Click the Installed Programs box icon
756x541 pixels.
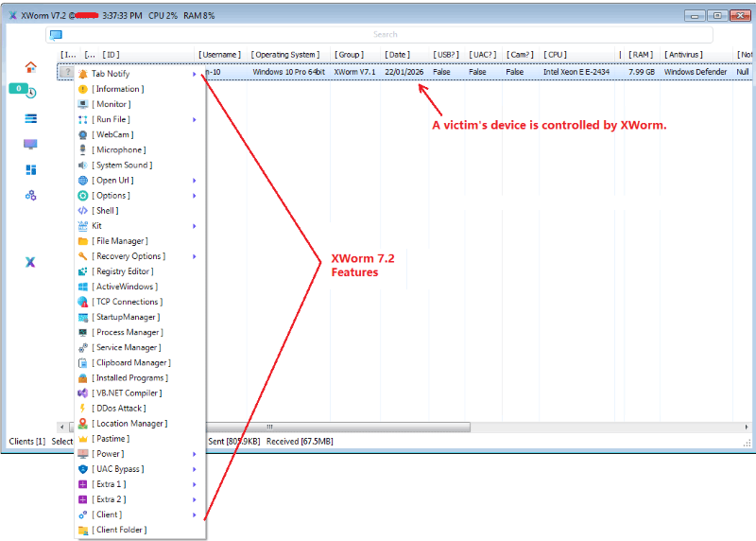(83, 378)
